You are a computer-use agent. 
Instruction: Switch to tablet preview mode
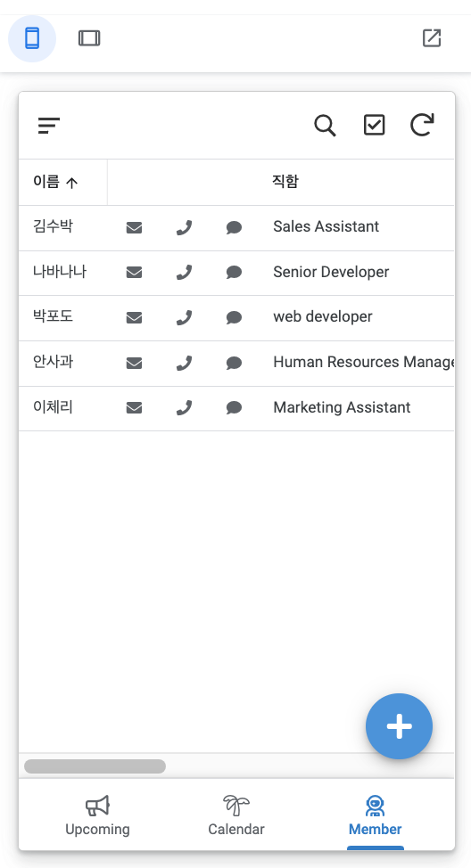89,38
